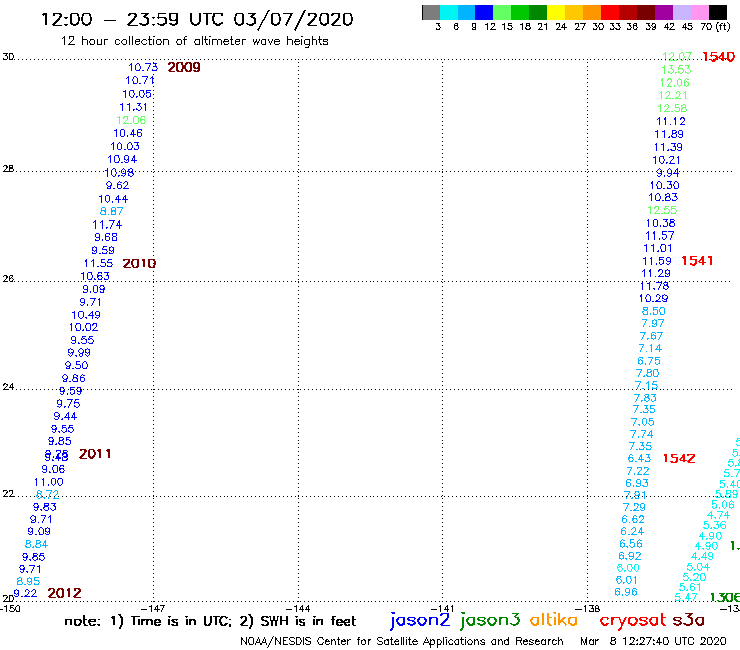Click the pink 70 ft legend swatch
The height and width of the screenshot is (650, 740).
tap(699, 12)
